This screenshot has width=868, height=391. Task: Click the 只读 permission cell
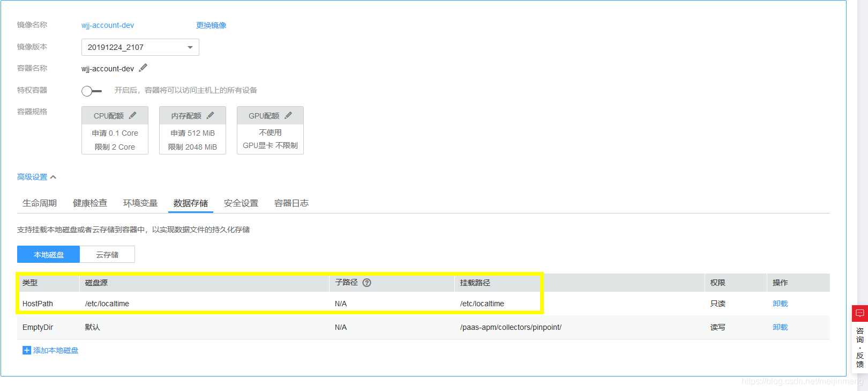tap(718, 304)
